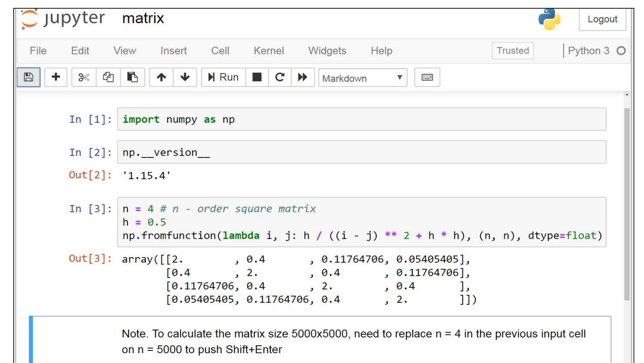Open the Help menu
644x363 pixels.
[381, 51]
